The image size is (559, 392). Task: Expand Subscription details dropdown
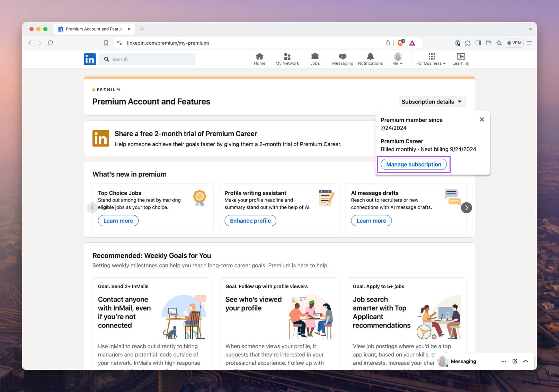pos(432,101)
